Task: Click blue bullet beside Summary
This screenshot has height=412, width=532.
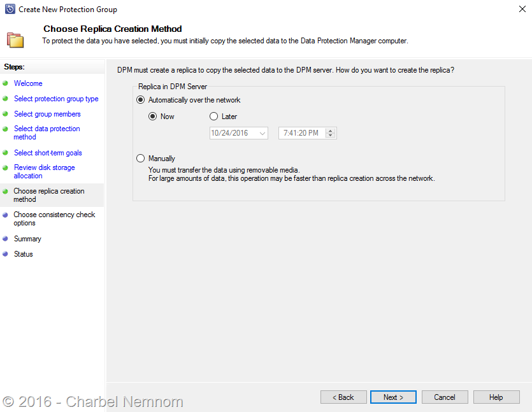Action: click(x=5, y=238)
